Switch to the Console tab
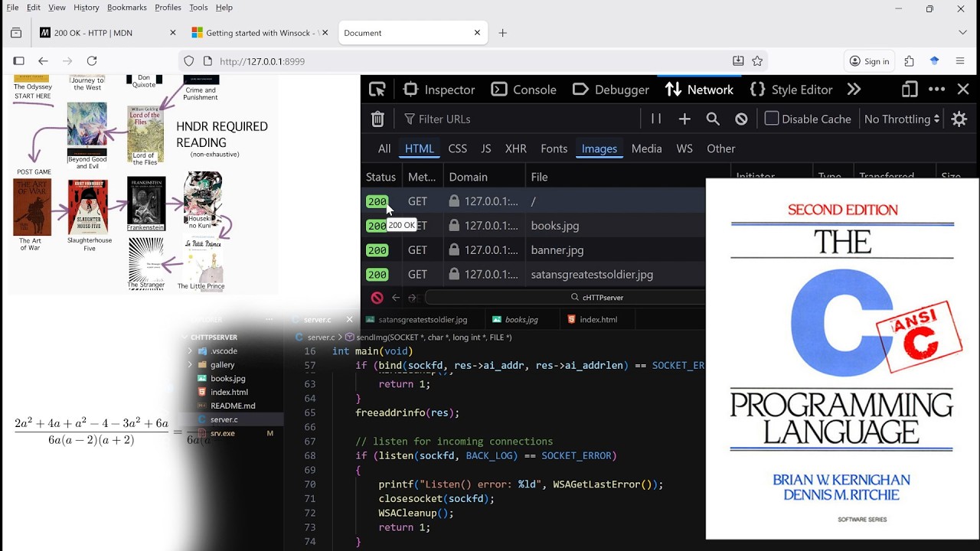The image size is (980, 551). click(524, 90)
